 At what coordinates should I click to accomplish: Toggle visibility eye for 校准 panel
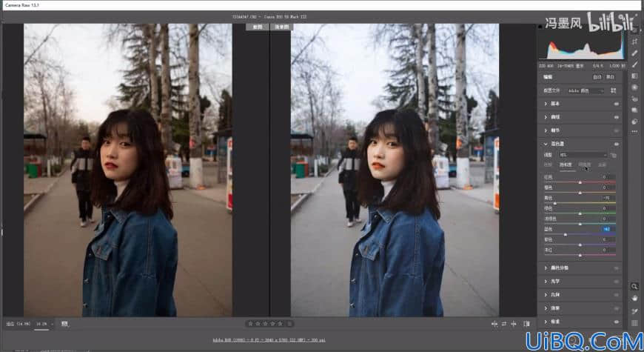point(616,322)
